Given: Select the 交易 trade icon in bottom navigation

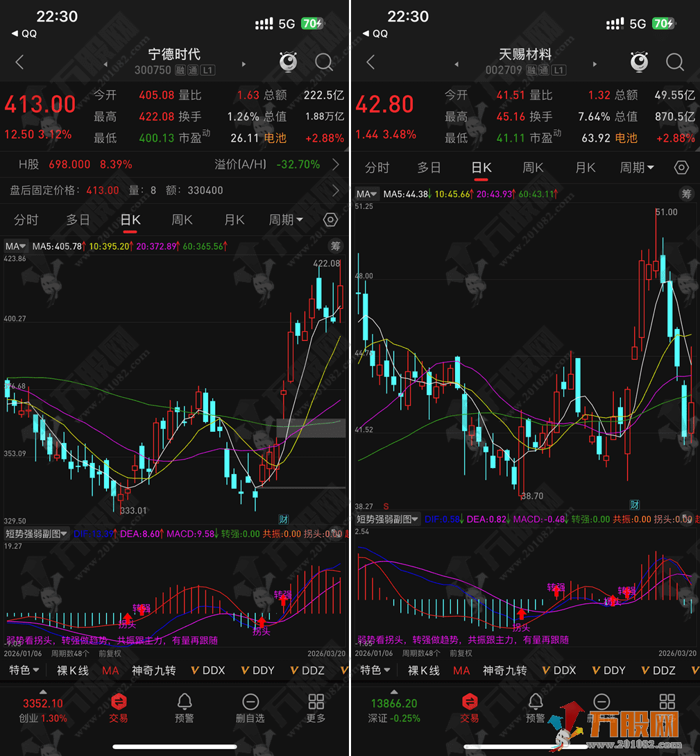Looking at the screenshot, I should point(119,707).
